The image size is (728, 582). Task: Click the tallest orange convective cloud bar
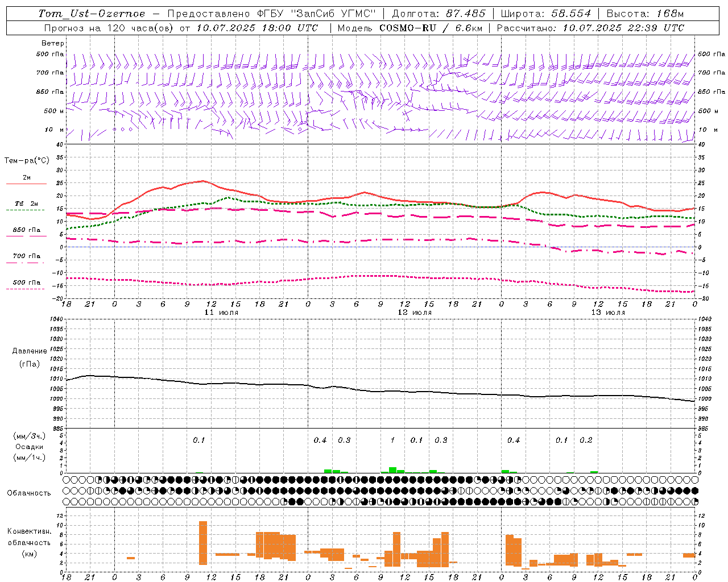203,543
